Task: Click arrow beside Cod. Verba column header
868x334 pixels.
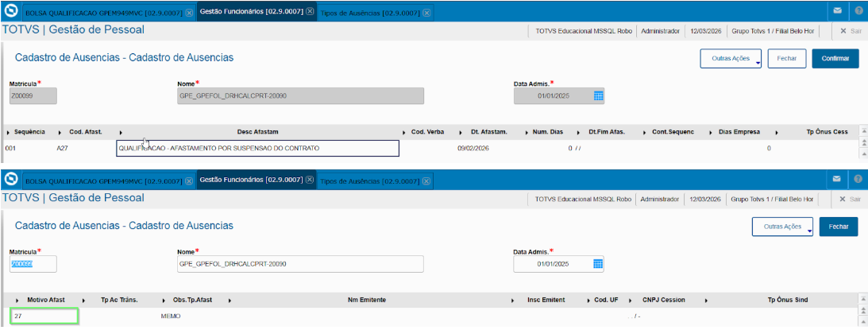Action: click(406, 132)
